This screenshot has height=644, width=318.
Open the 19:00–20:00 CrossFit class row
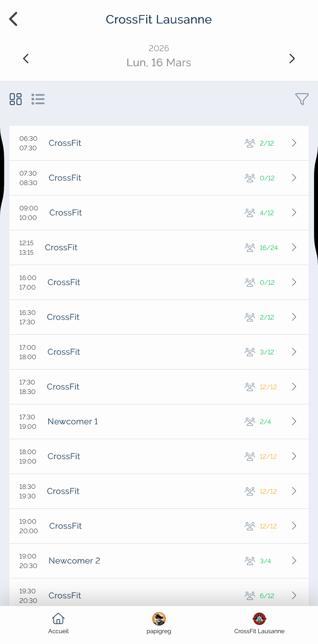coord(159,526)
